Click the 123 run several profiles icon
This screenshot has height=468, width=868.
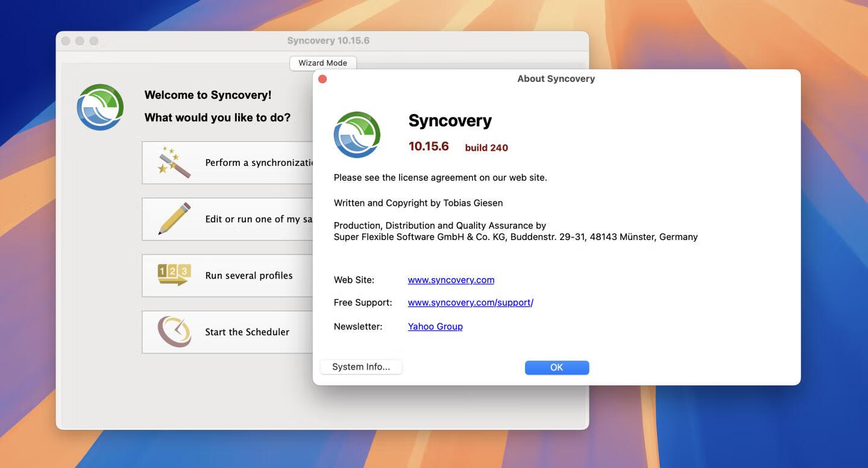(174, 275)
